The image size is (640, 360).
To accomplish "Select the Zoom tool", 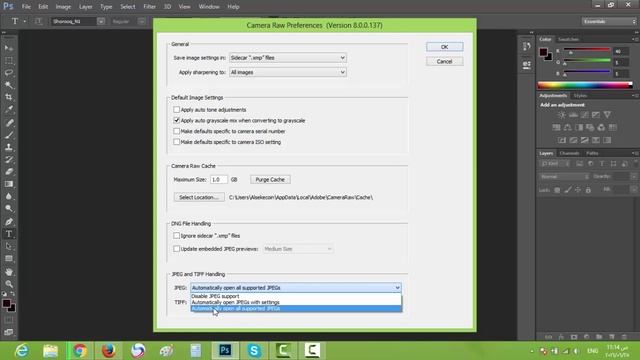I will coord(9,284).
